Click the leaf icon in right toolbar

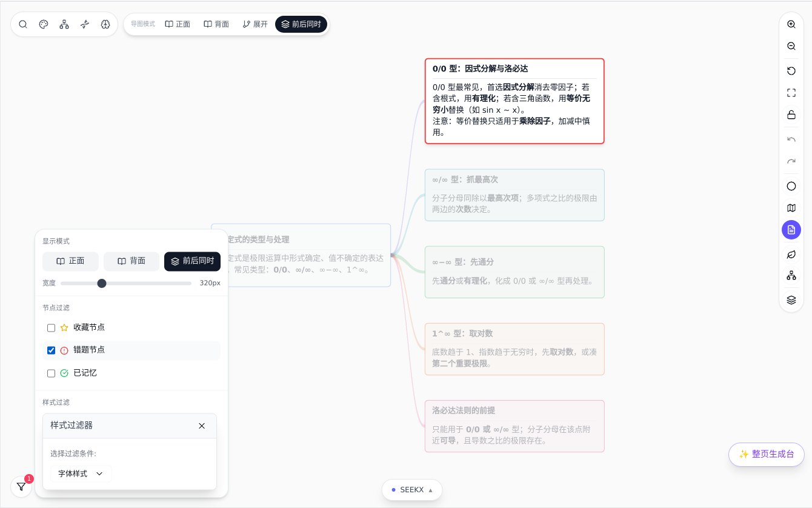tap(791, 254)
